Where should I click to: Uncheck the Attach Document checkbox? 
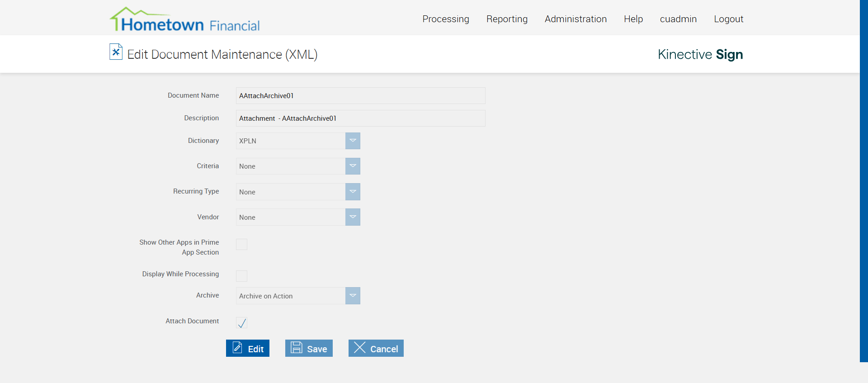242,323
